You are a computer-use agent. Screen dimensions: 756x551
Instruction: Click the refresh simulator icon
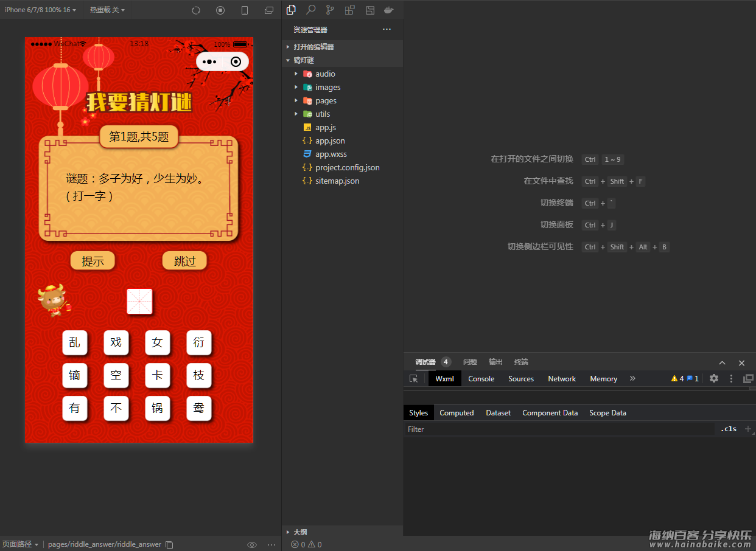[196, 10]
